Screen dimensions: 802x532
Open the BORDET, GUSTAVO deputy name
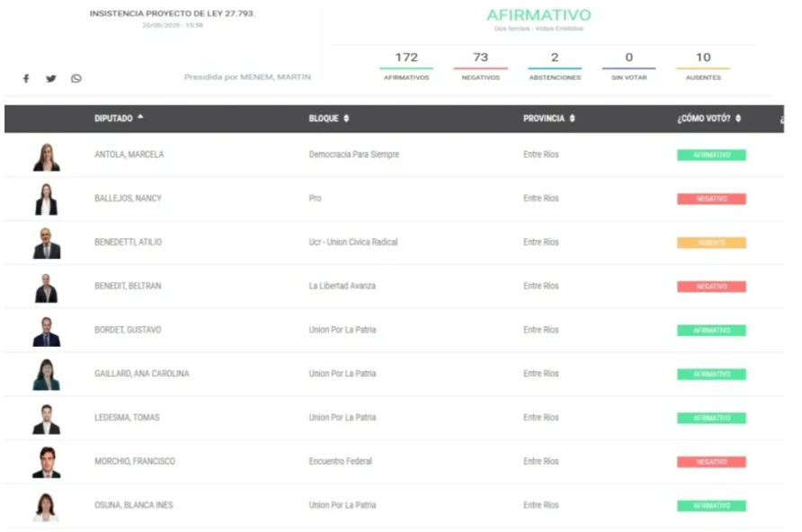click(x=128, y=330)
